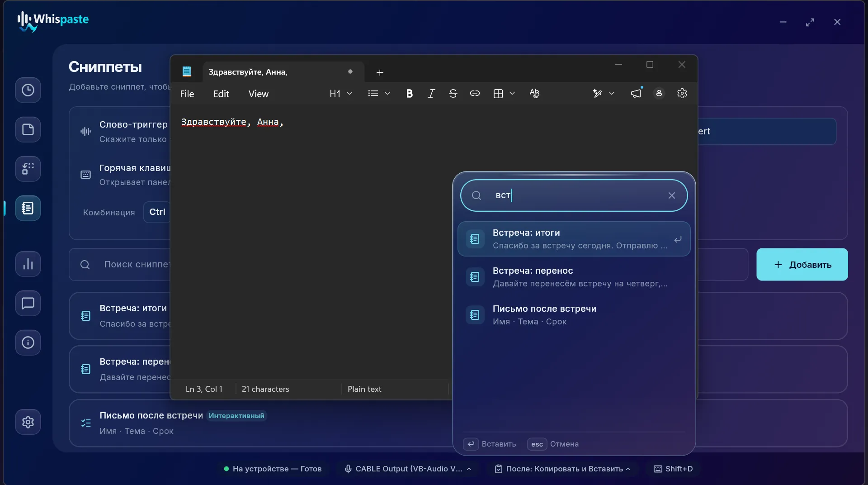Screen dimensions: 868x485
Task: Open the info circle icon in sidebar
Action: pyautogui.click(x=28, y=342)
